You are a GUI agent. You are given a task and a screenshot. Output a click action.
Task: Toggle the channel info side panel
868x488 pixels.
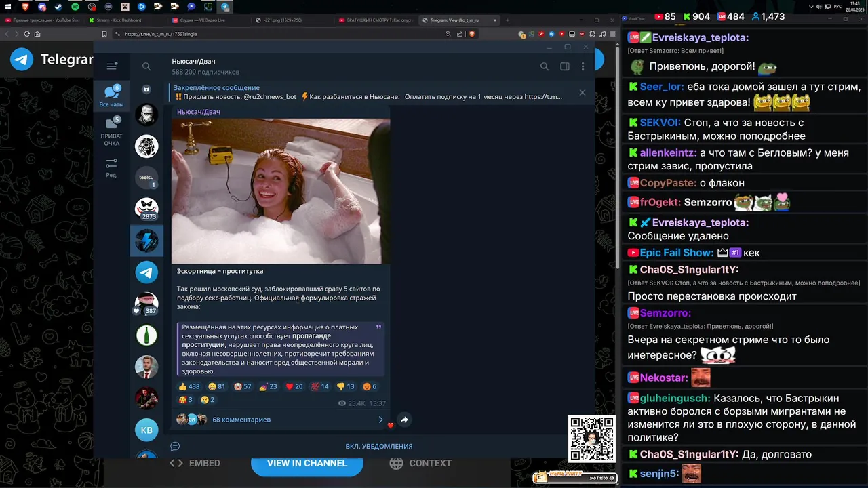pos(564,66)
